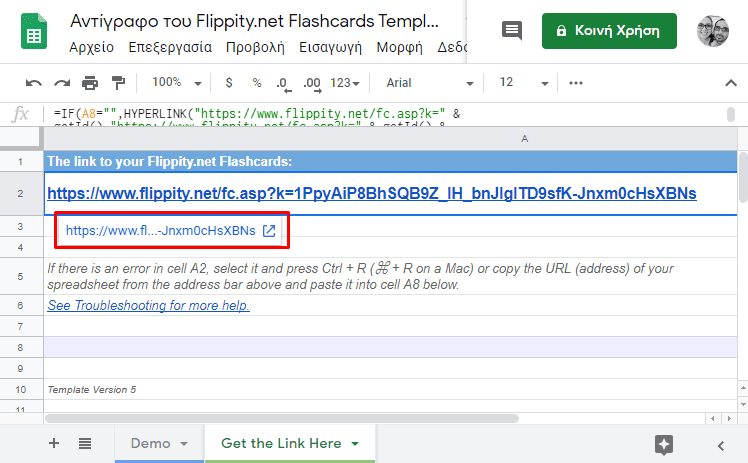Open the Arial font dropdown
This screenshot has height=463, width=748.
pos(429,83)
